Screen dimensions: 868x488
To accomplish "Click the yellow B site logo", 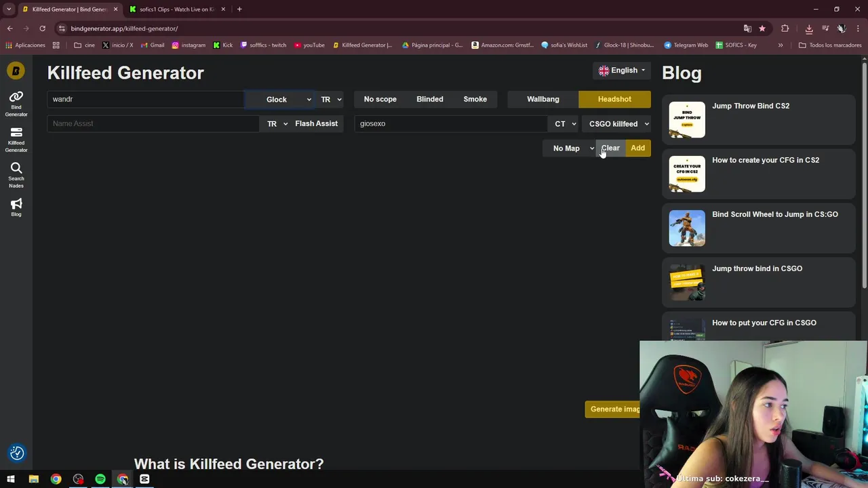I will (16, 70).
